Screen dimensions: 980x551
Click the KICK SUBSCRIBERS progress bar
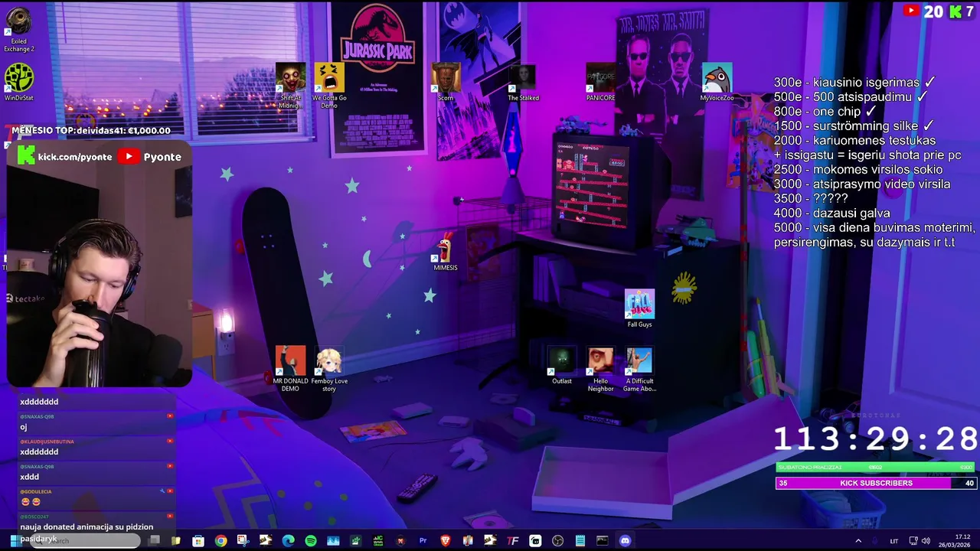click(x=875, y=483)
